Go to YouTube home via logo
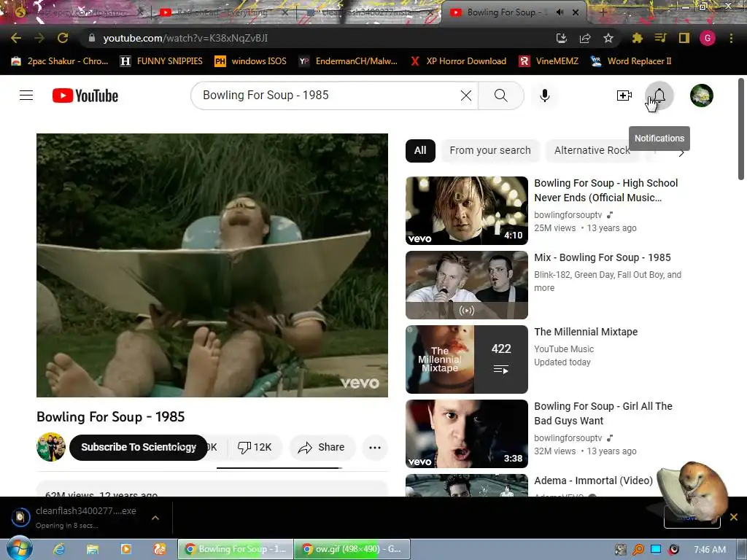Image resolution: width=747 pixels, height=560 pixels. [x=85, y=96]
